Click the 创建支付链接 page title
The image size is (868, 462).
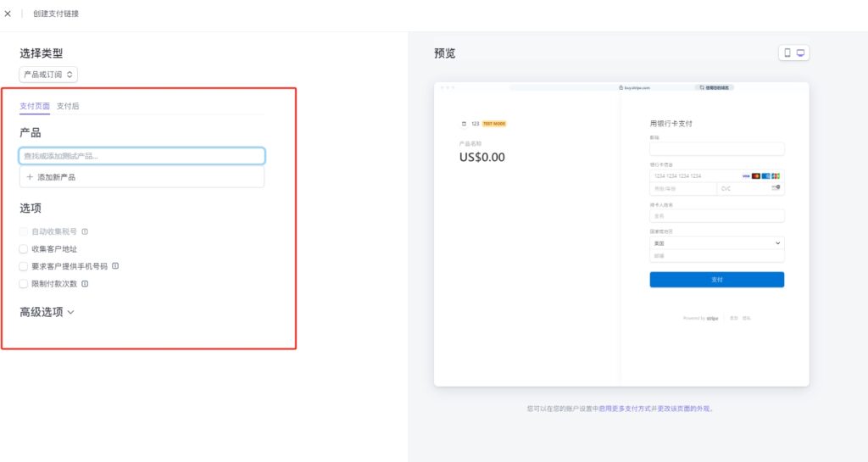point(56,14)
